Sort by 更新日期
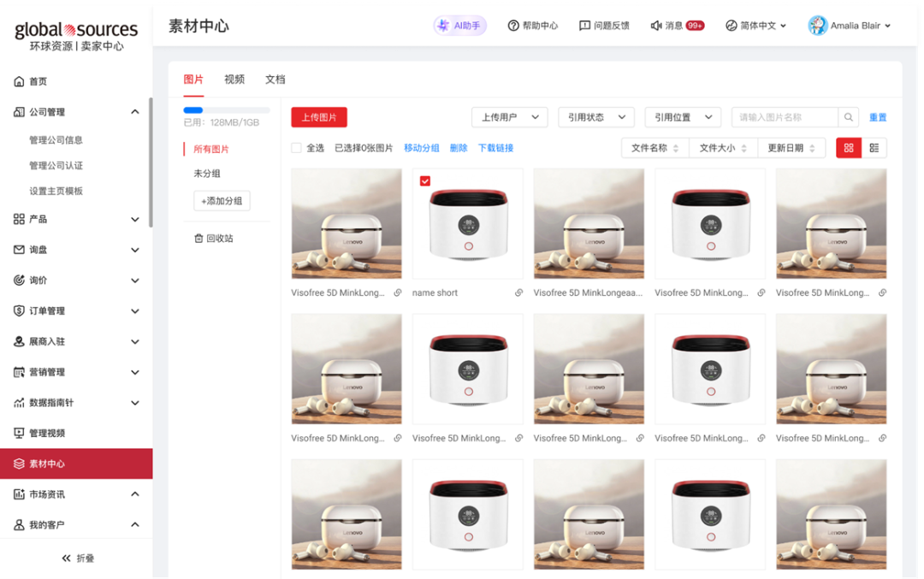 coord(791,148)
